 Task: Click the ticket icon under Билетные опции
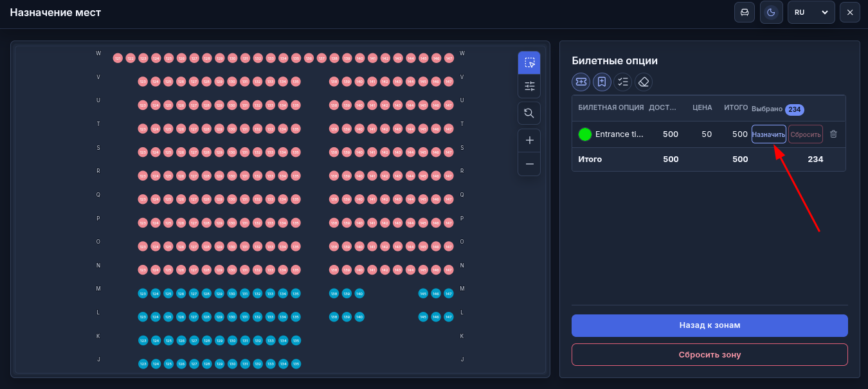coord(581,82)
